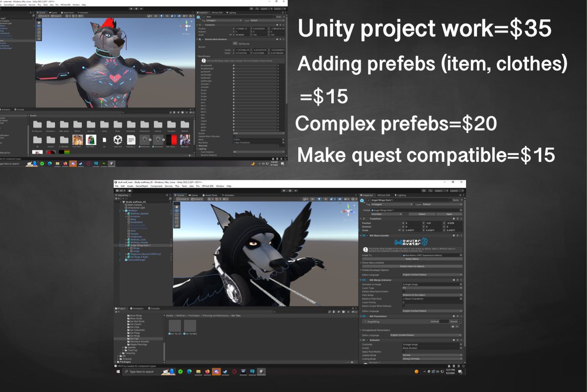Image resolution: width=587 pixels, height=392 pixels.
Task: Select the Rect tool in the Scene overlay
Action: point(177,222)
